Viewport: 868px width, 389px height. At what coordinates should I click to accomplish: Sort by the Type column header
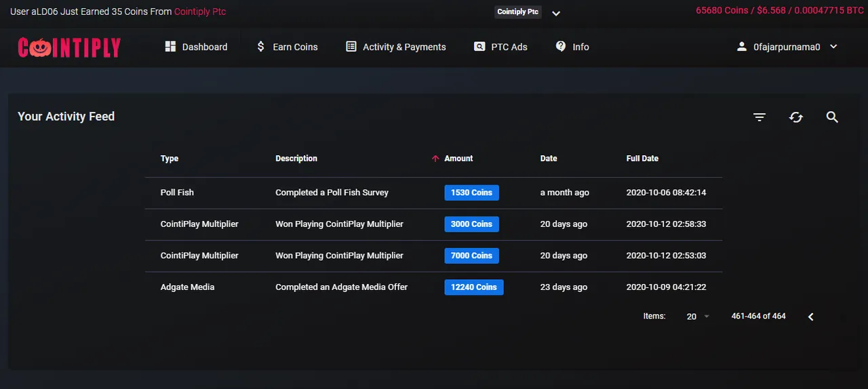pyautogui.click(x=170, y=159)
